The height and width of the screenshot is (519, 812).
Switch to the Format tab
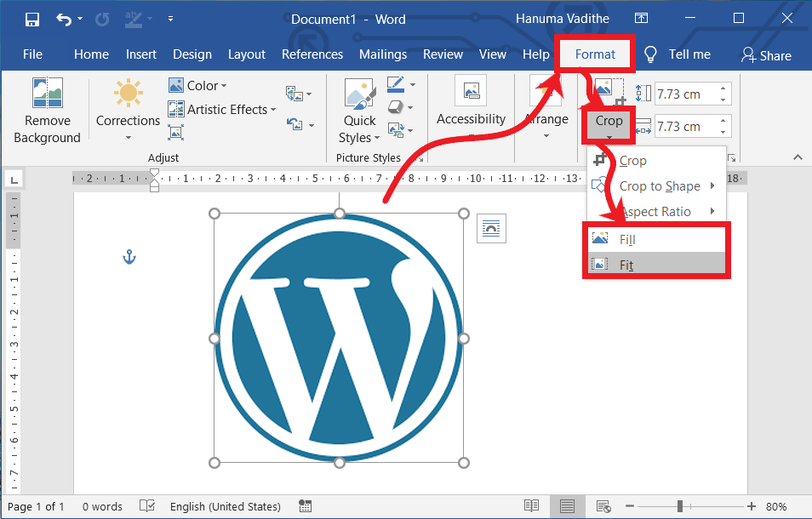tap(594, 54)
